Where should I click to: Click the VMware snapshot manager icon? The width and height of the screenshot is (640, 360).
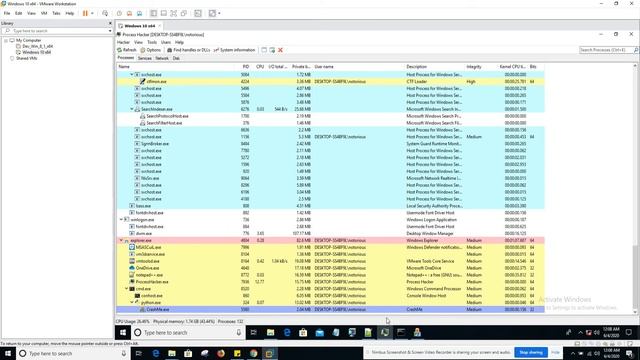pyautogui.click(x=140, y=13)
